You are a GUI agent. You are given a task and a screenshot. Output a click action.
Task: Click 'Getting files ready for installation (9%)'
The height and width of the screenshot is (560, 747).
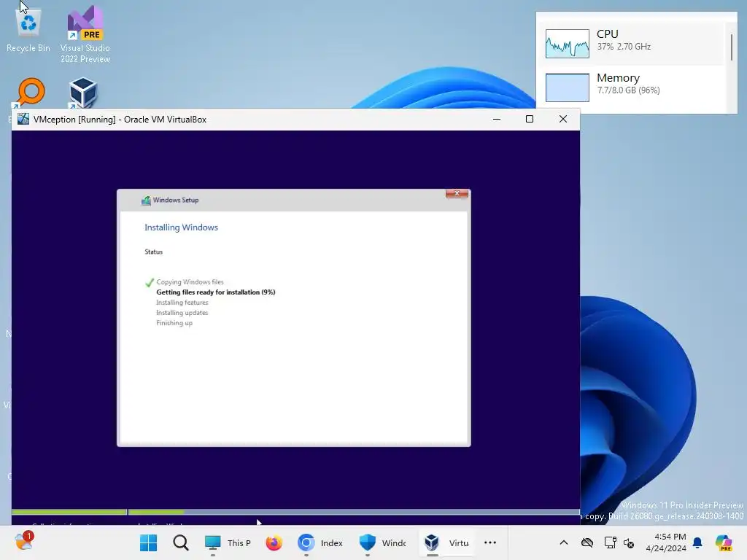click(216, 292)
